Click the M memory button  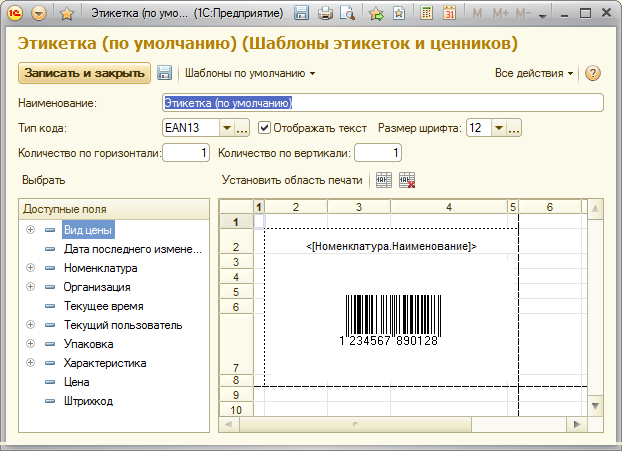click(x=477, y=14)
